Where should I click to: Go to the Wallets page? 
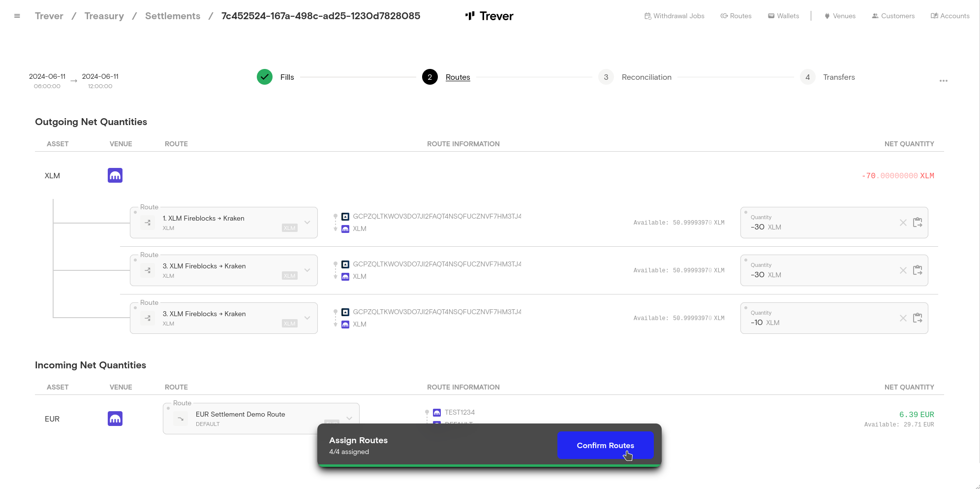point(783,16)
